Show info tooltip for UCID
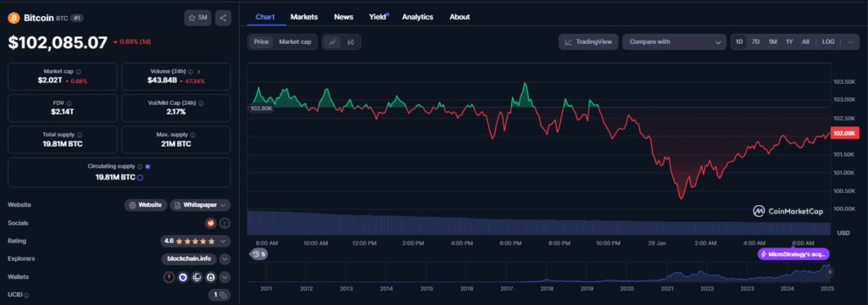The width and height of the screenshot is (868, 305). [26, 296]
